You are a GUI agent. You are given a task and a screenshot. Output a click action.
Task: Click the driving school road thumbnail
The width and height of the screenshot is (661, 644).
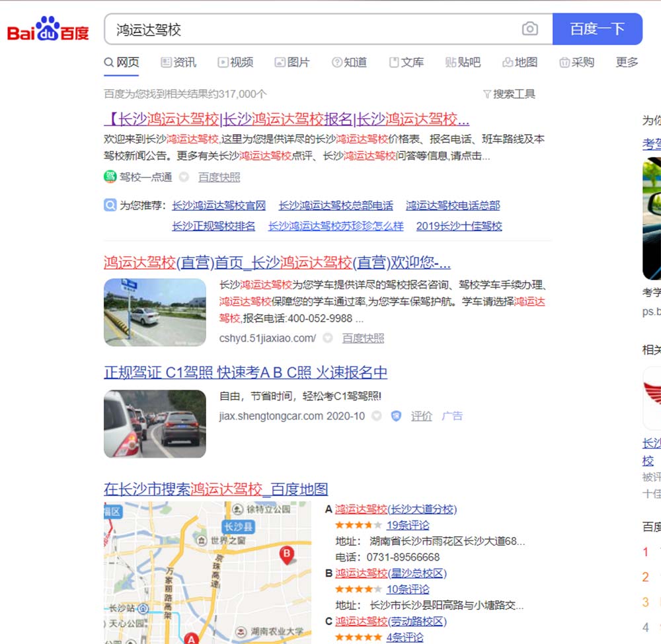coord(155,312)
